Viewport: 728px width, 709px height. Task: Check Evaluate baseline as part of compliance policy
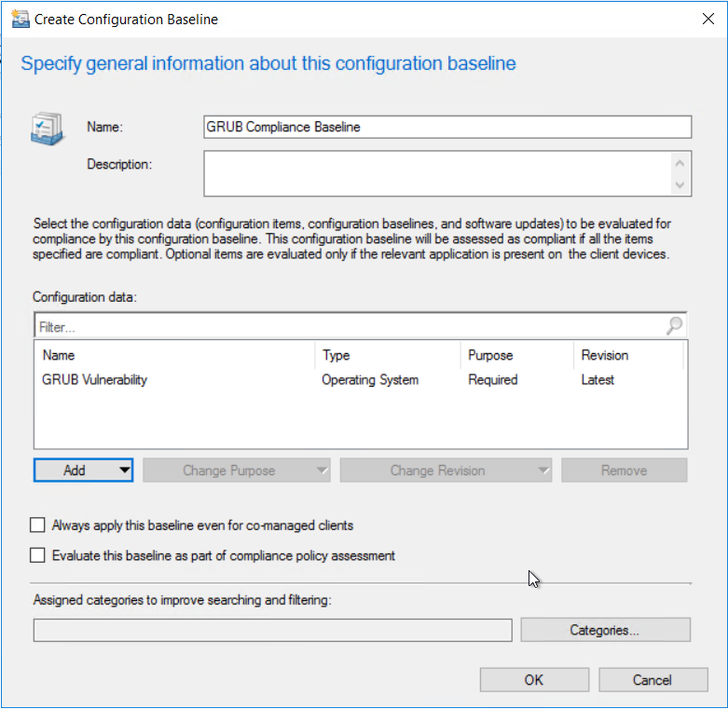[x=38, y=555]
